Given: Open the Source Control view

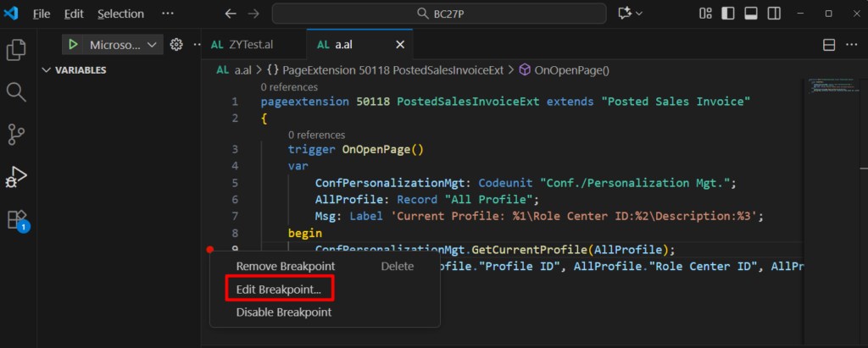Looking at the screenshot, I should click(16, 134).
